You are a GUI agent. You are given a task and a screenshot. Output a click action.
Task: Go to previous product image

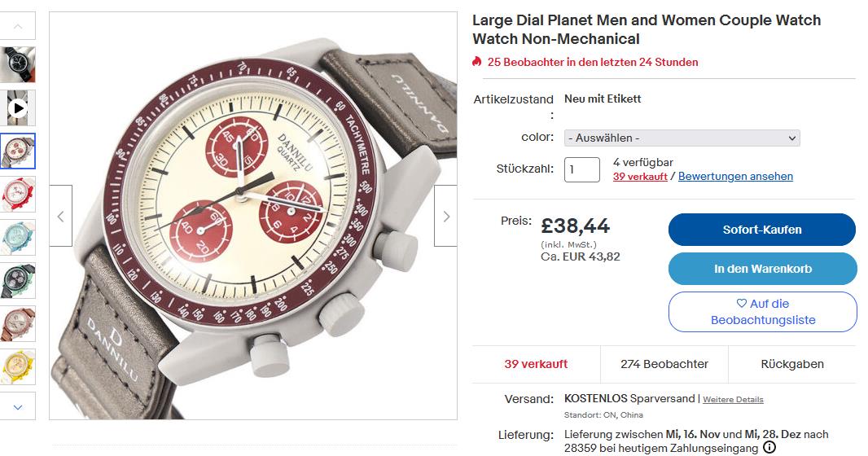(x=61, y=216)
